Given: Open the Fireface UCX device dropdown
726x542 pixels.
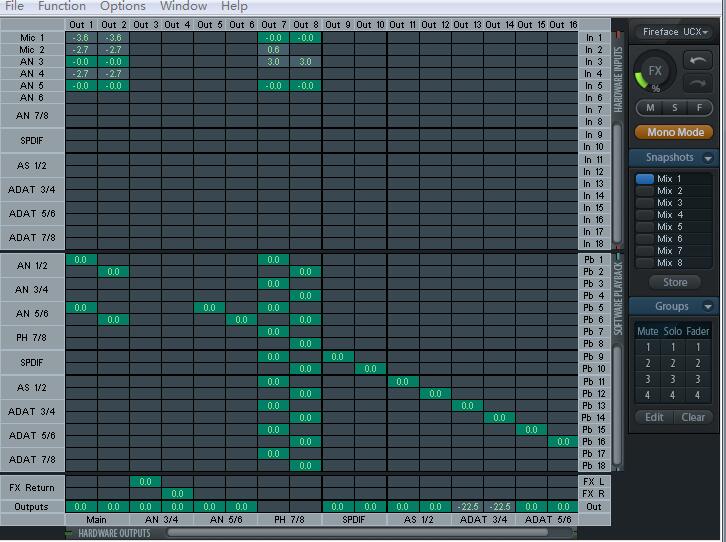Looking at the screenshot, I should 675,32.
